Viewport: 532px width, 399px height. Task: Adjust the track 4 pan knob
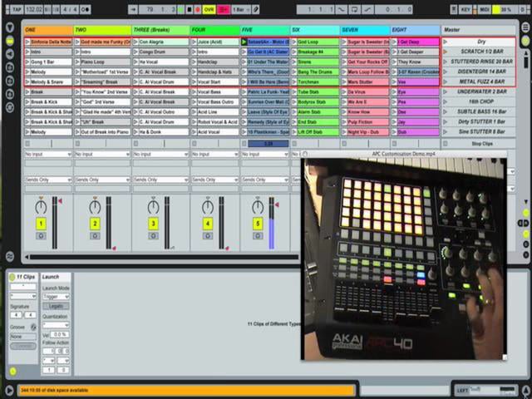click(x=208, y=206)
